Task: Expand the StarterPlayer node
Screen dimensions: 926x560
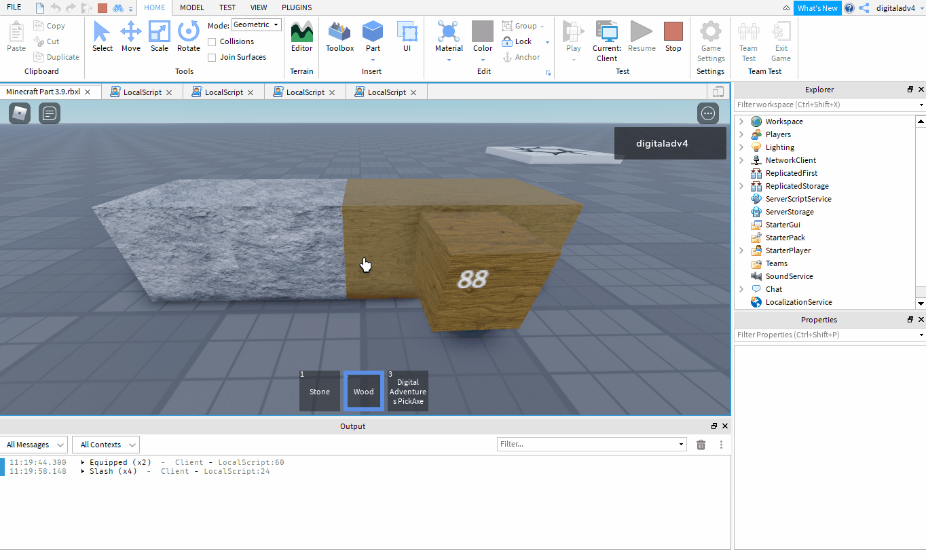Action: (741, 250)
